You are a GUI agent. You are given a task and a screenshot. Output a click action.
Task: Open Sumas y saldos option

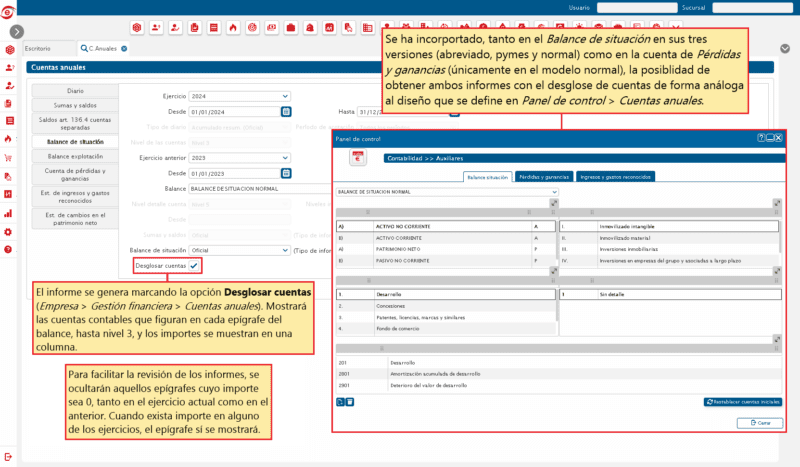coord(75,105)
